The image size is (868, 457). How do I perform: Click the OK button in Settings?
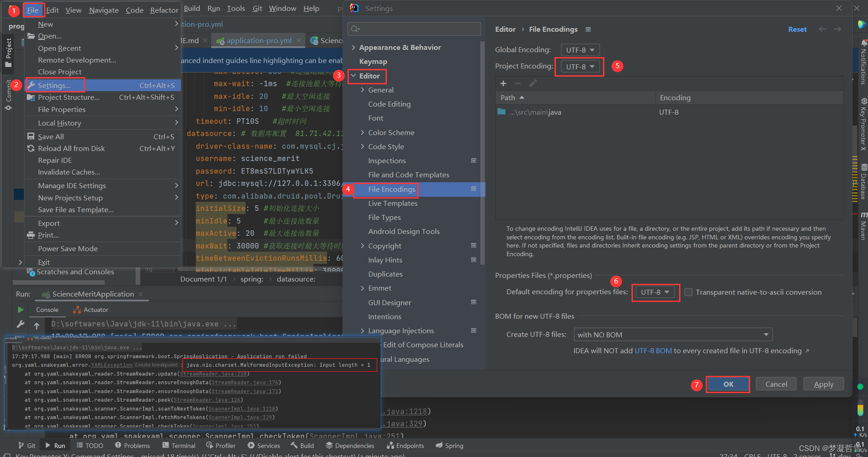click(728, 384)
